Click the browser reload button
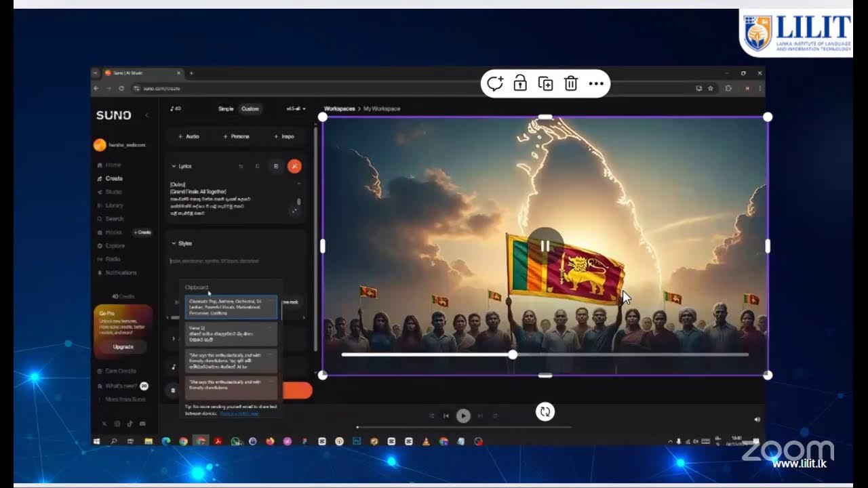This screenshot has height=488, width=868. [x=121, y=88]
